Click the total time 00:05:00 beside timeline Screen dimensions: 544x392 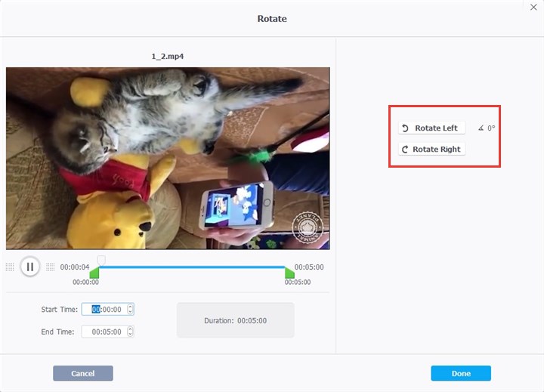click(x=309, y=267)
